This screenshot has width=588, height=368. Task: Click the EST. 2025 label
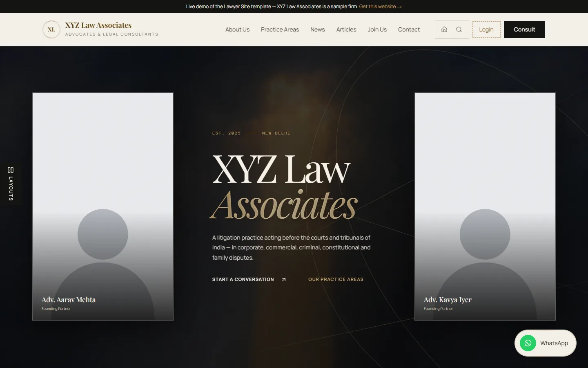(x=227, y=133)
